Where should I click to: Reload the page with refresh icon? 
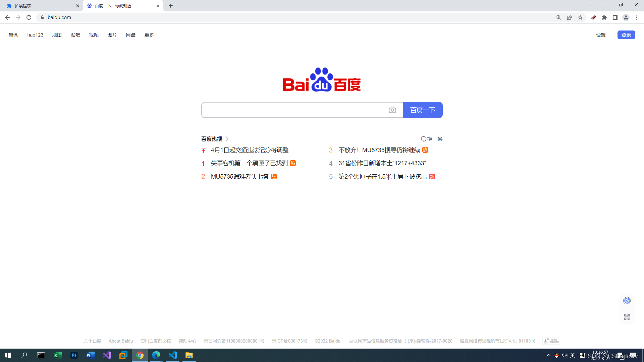(x=29, y=17)
